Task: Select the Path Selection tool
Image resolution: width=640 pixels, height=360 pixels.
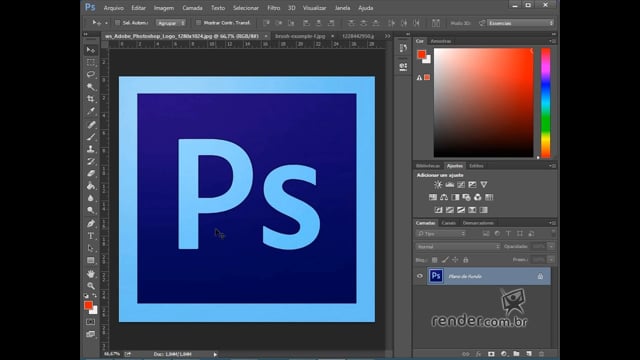Action: point(91,248)
